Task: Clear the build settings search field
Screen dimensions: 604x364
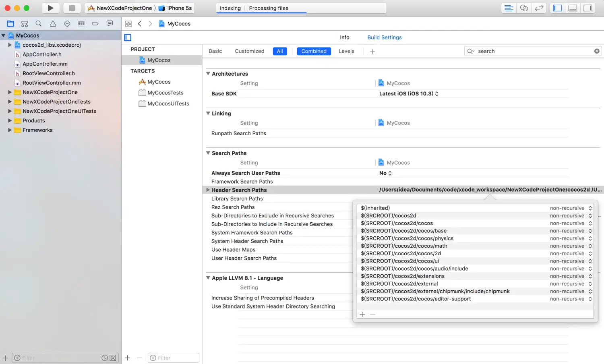Action: [597, 51]
